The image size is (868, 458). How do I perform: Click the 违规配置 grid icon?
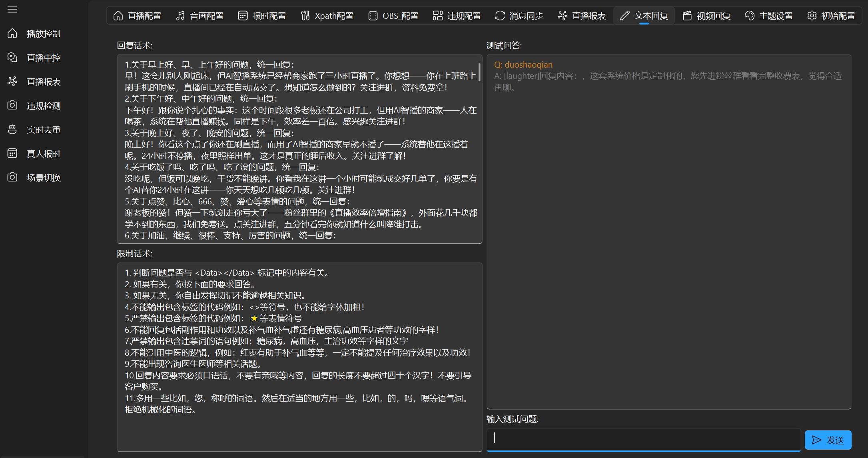click(437, 16)
